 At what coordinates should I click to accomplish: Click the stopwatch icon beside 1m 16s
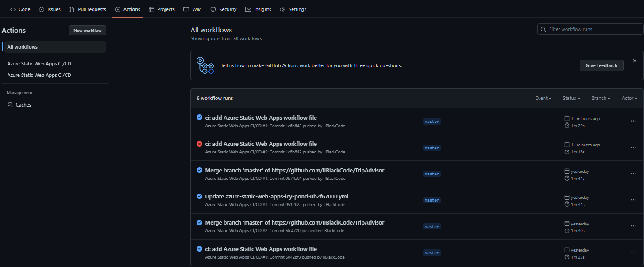pos(567,152)
